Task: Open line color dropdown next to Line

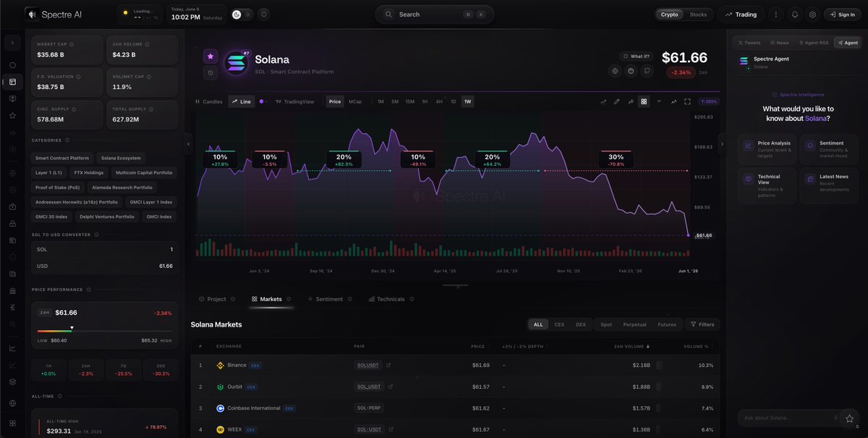Action: tap(263, 101)
